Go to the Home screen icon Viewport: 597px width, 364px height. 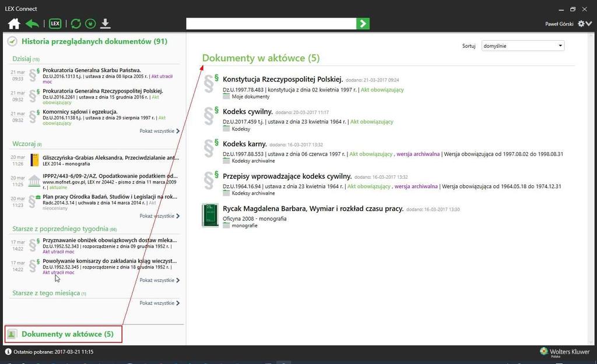(14, 23)
